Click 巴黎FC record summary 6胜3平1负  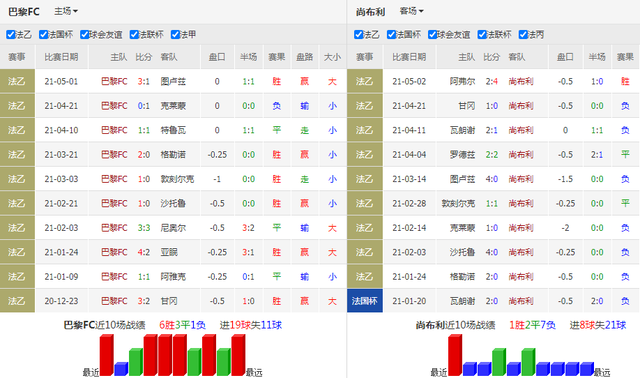(x=182, y=325)
